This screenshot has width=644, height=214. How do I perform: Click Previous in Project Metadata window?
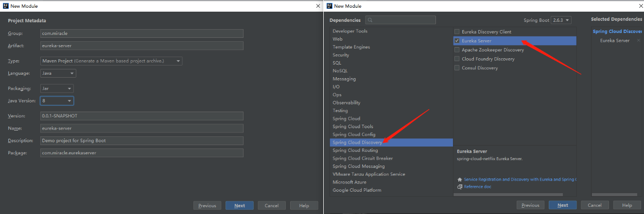[207, 206]
